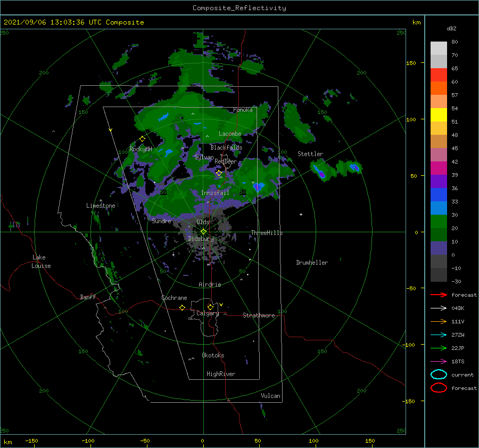Click the asterisk marker above Limestone

[101, 201]
